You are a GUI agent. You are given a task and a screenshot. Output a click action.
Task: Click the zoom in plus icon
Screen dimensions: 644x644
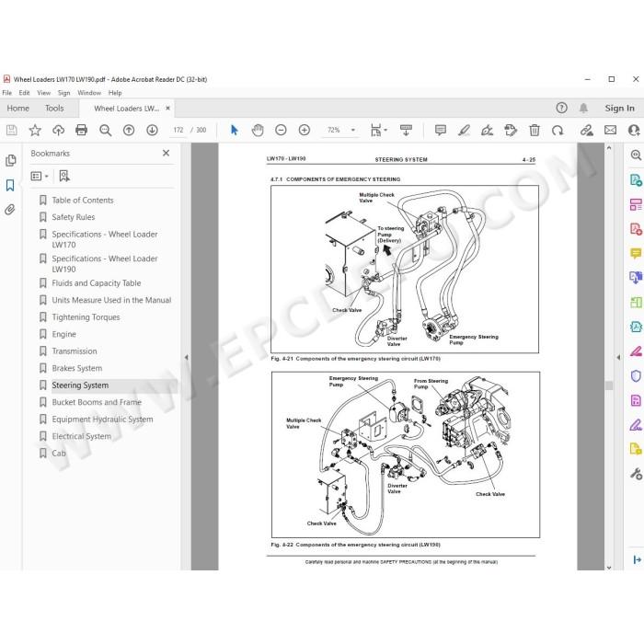(x=305, y=131)
